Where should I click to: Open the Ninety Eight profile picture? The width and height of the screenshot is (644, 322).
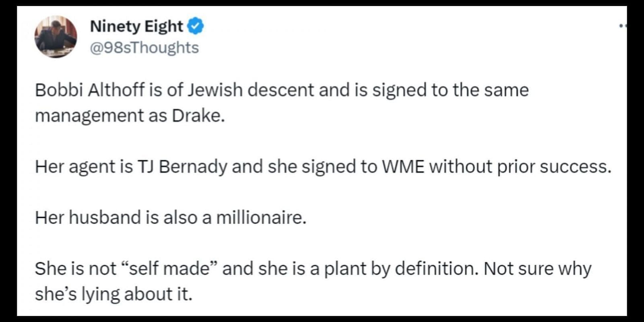coord(56,37)
